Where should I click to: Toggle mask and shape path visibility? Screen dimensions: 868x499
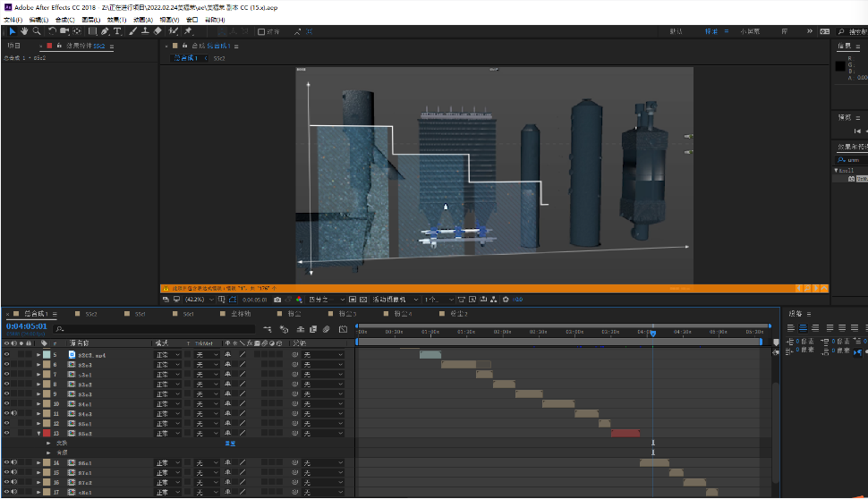[x=233, y=300]
